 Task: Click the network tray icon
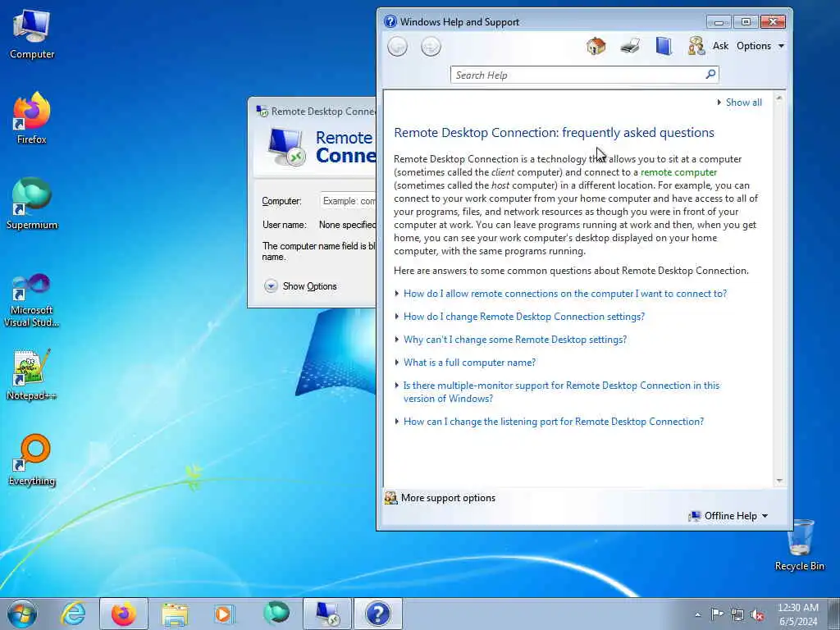tap(737, 614)
